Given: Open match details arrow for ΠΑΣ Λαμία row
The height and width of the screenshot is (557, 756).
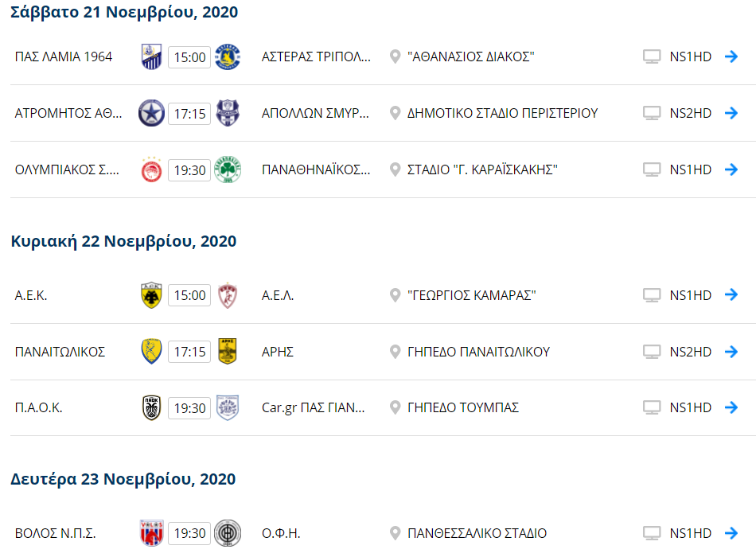Looking at the screenshot, I should [x=731, y=56].
